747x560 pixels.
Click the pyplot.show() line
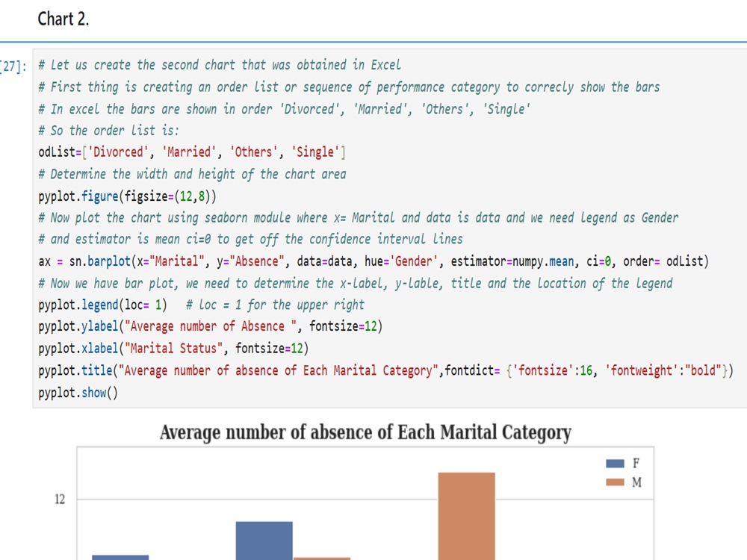coord(78,393)
